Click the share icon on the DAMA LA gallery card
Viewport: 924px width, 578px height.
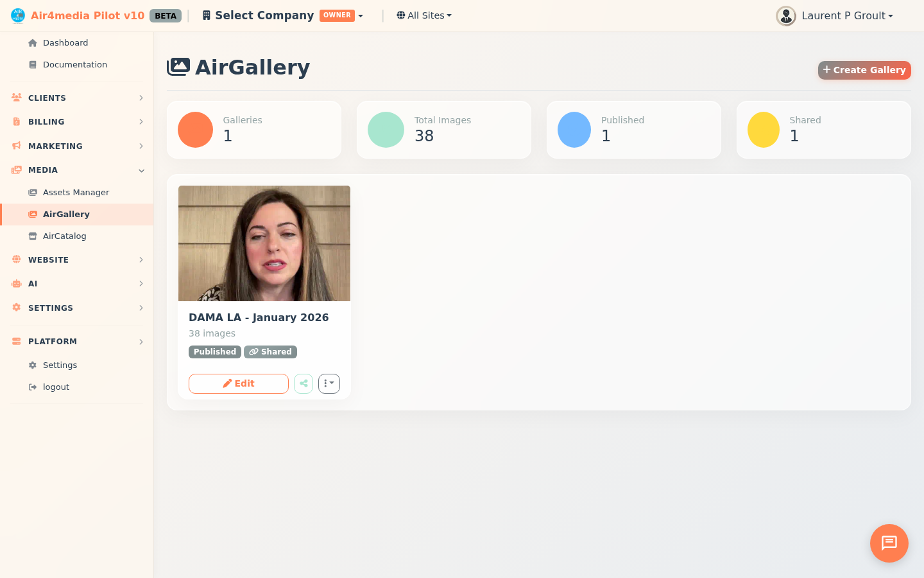click(x=303, y=383)
